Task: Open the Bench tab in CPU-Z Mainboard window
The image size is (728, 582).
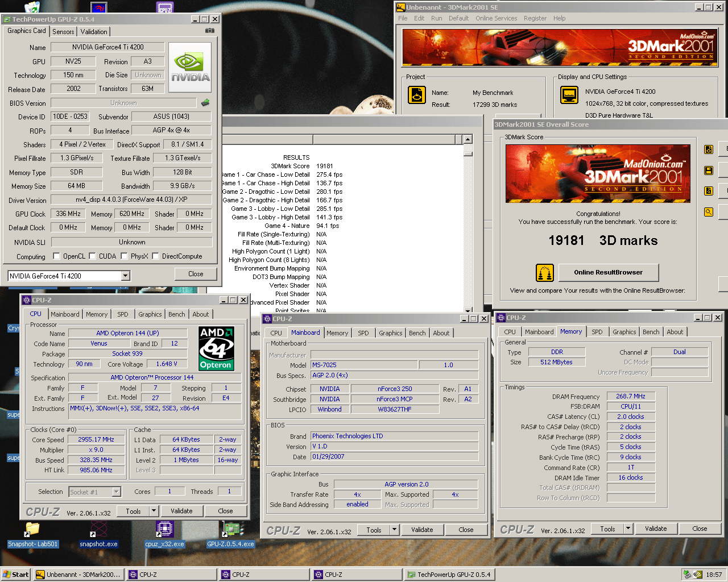Action: coord(417,333)
